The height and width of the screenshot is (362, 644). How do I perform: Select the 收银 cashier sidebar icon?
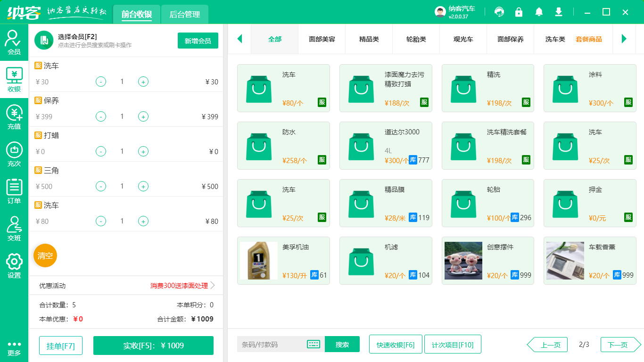14,80
